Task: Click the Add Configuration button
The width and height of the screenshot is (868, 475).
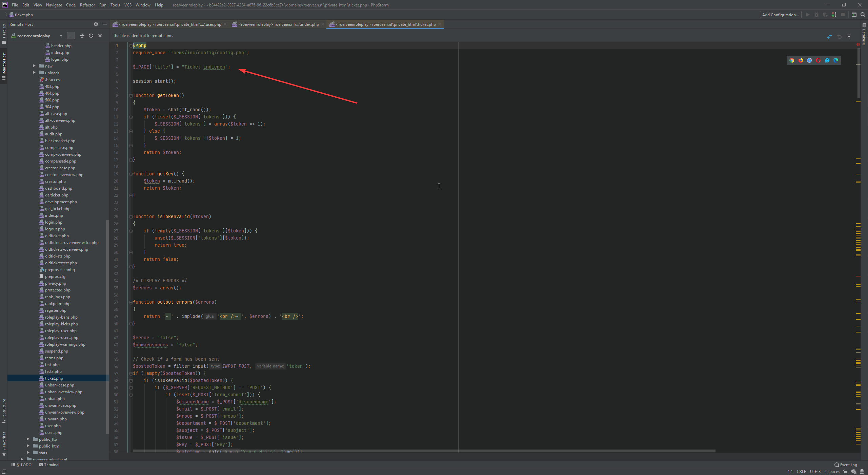Action: (x=780, y=15)
